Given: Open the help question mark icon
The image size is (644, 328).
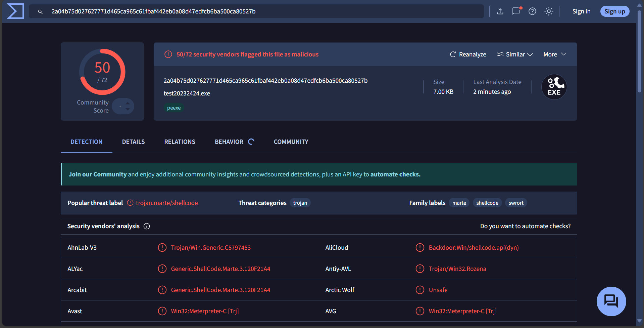Looking at the screenshot, I should click(x=532, y=11).
